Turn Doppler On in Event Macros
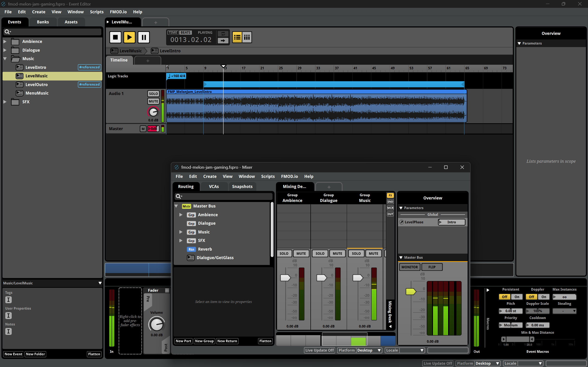The height and width of the screenshot is (367, 588). point(544,297)
